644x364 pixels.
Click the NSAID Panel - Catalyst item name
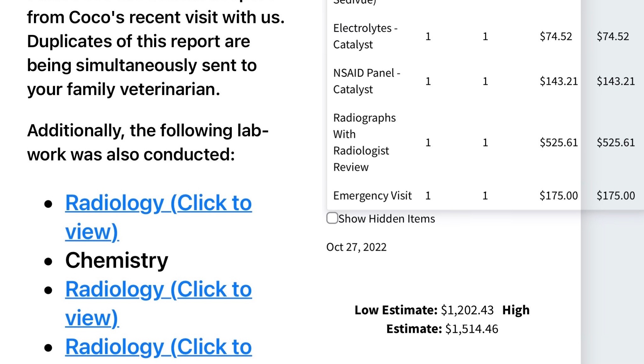(366, 81)
